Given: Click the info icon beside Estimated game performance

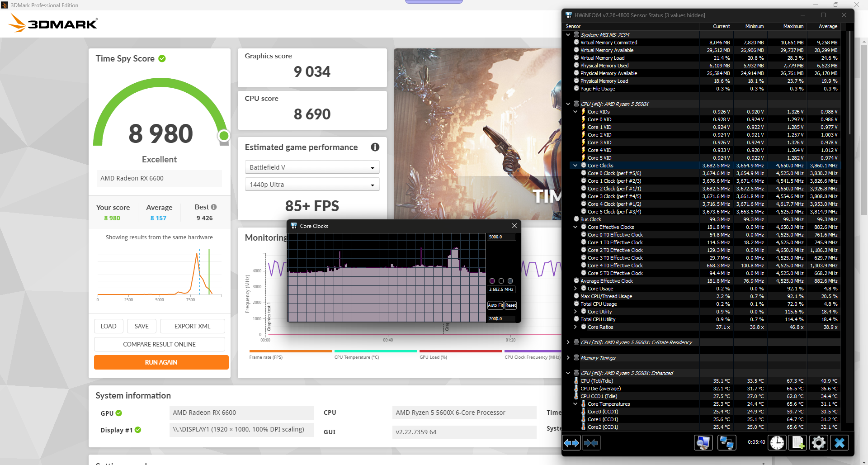Looking at the screenshot, I should pyautogui.click(x=375, y=147).
